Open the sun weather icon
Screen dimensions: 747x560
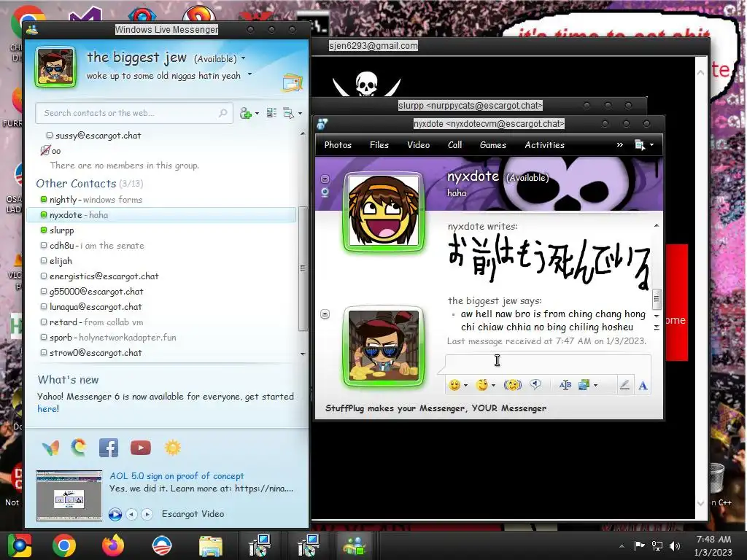[172, 448]
